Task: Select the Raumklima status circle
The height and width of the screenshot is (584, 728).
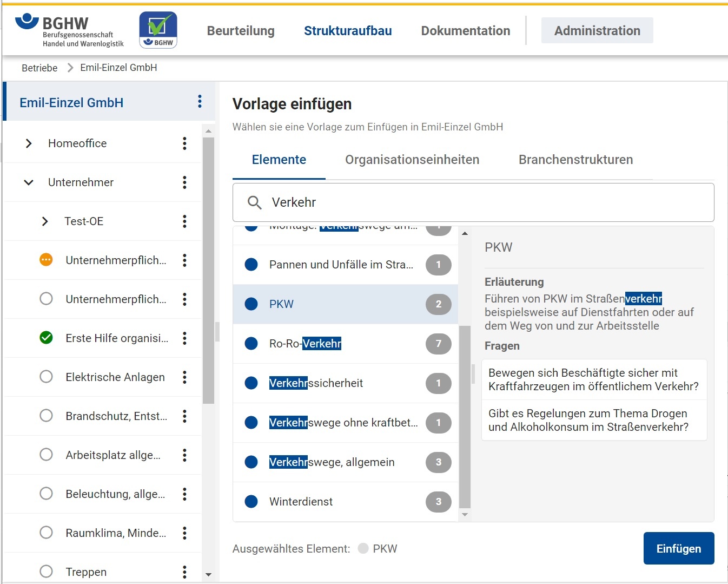Action: click(x=47, y=533)
